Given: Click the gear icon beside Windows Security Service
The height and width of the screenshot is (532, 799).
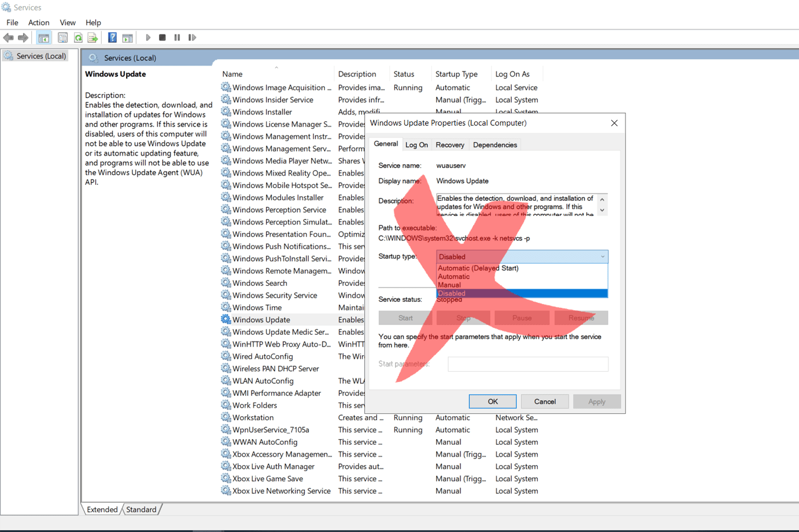Looking at the screenshot, I should pos(226,295).
